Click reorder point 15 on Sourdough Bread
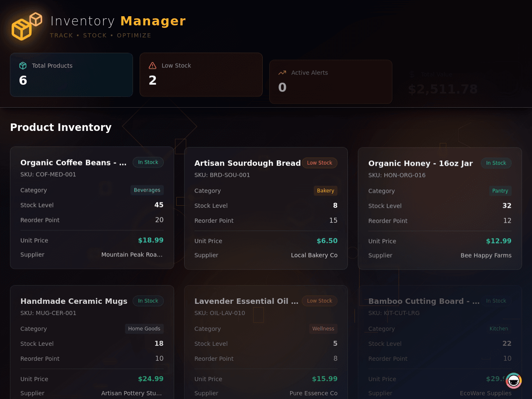Screen dimensions: 532x399 [333, 221]
